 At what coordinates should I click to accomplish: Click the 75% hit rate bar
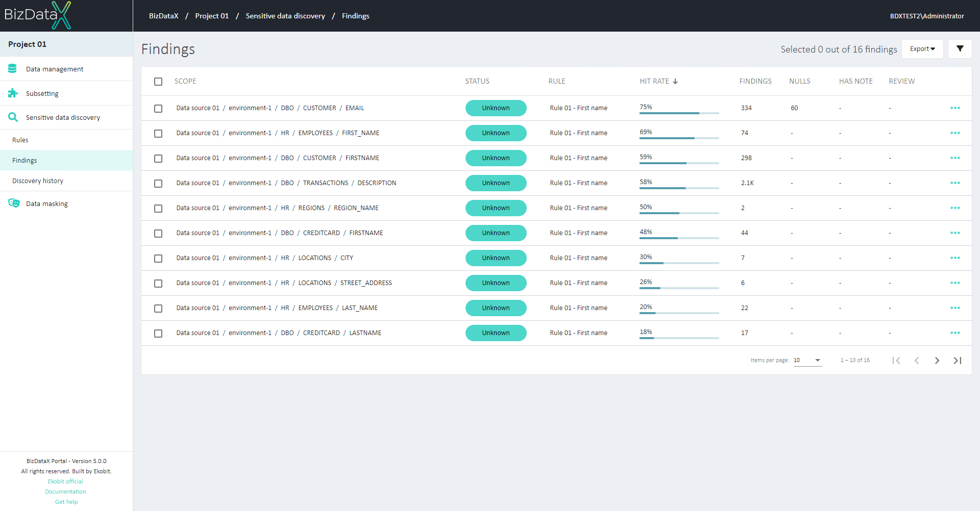tap(679, 113)
